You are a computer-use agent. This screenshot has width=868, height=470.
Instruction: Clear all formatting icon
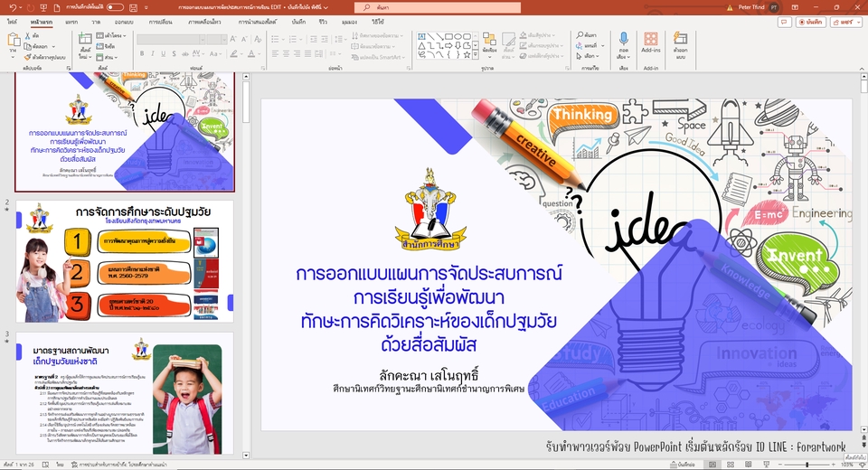258,39
